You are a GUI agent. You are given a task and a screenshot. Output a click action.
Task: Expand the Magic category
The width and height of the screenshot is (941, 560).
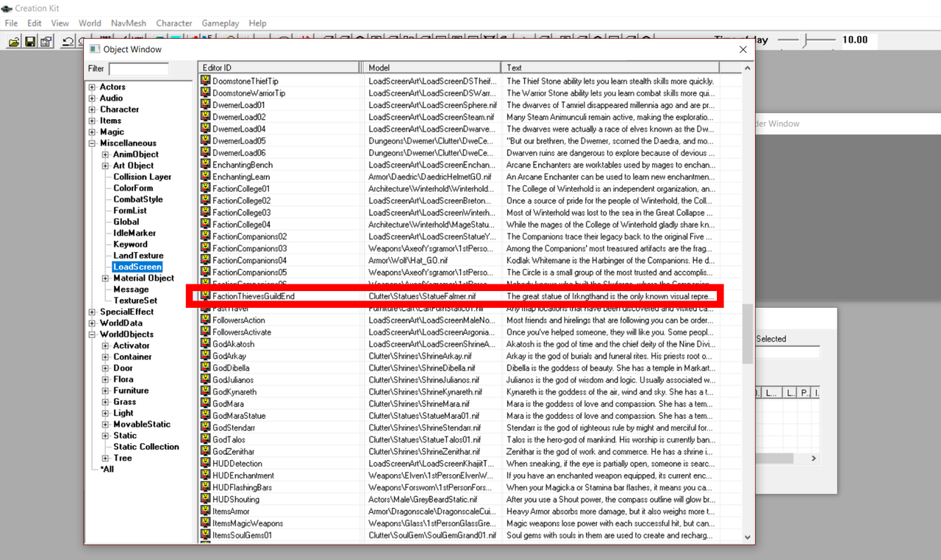92,132
